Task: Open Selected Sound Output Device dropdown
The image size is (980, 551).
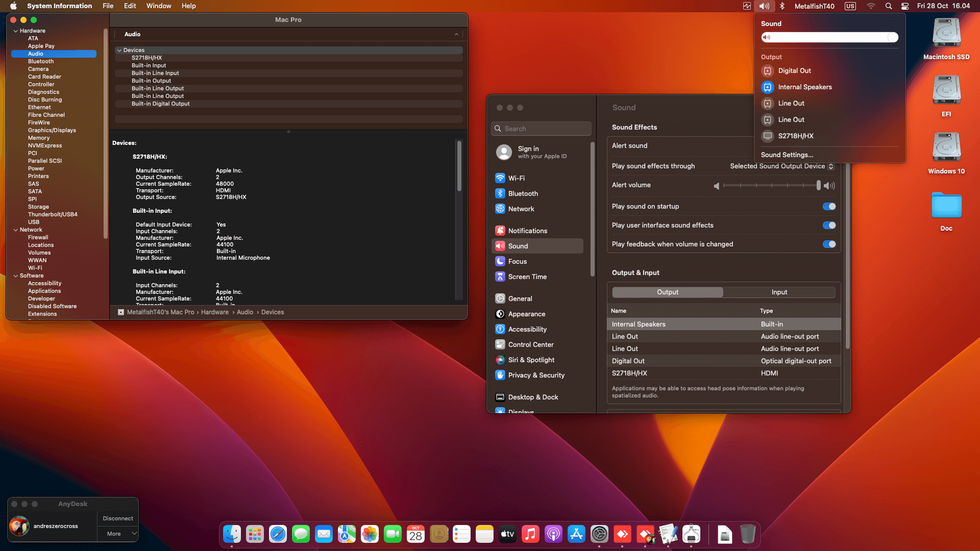Action: [x=781, y=166]
